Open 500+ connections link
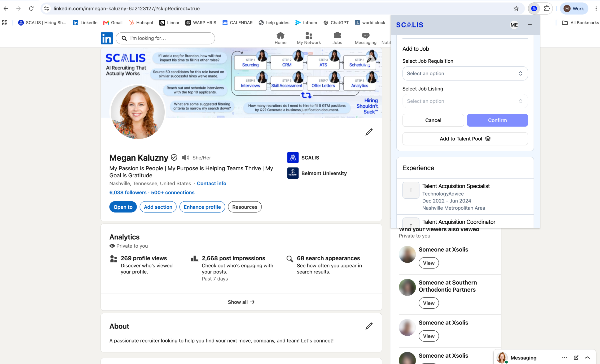 click(x=173, y=192)
